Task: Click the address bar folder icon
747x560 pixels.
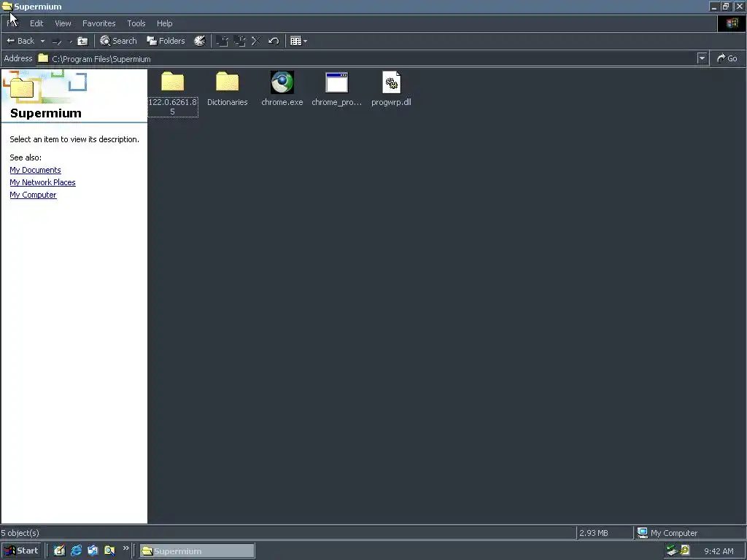Action: [43, 58]
